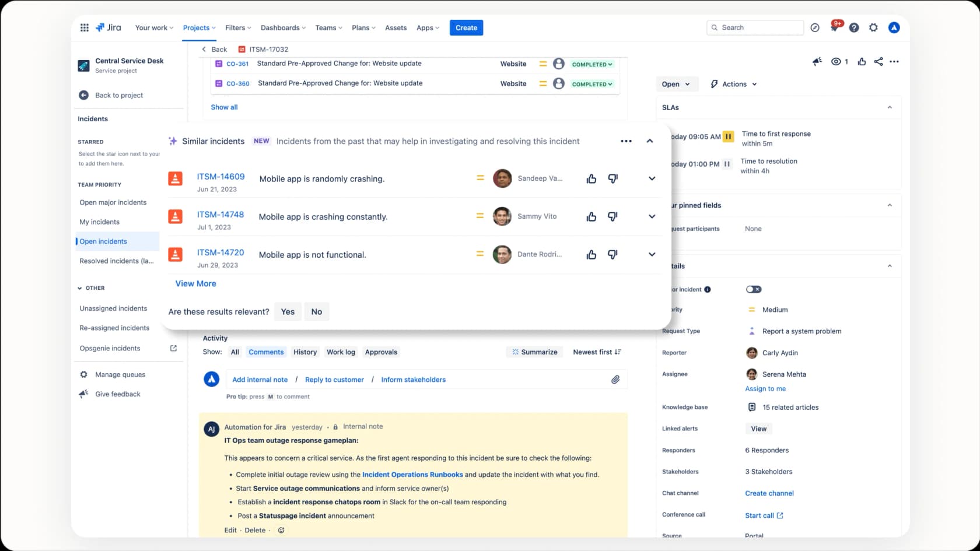Switch to the History activity tab
This screenshot has width=980, height=551.
(305, 352)
